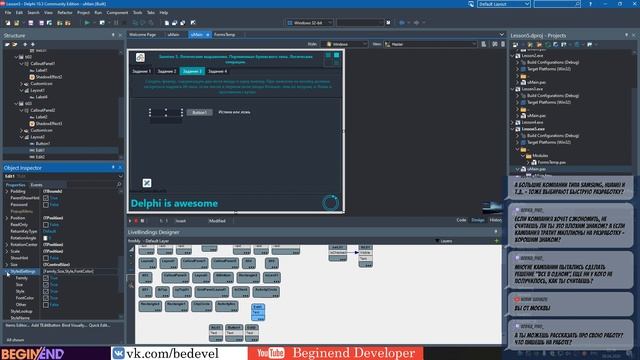The image size is (640, 360).
Task: Click the move-up arrow in Structure toolbar
Action: (x=25, y=44)
